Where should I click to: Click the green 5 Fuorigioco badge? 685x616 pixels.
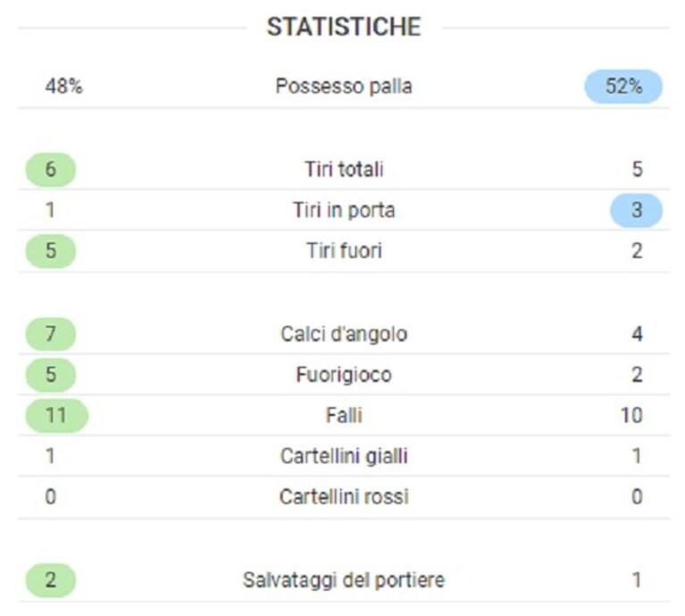(x=51, y=375)
